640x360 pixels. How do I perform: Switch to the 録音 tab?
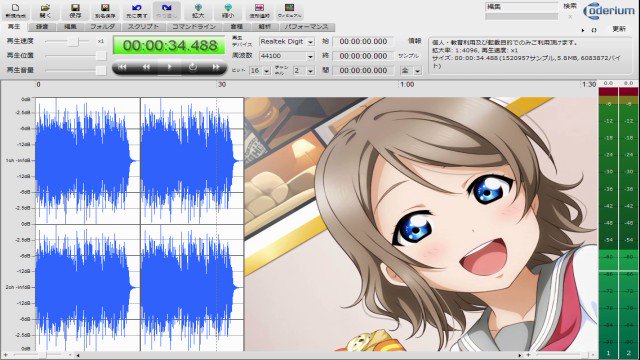click(x=42, y=27)
